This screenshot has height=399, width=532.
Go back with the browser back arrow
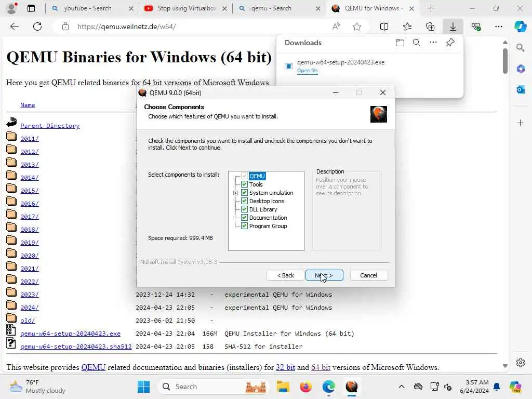[x=14, y=26]
